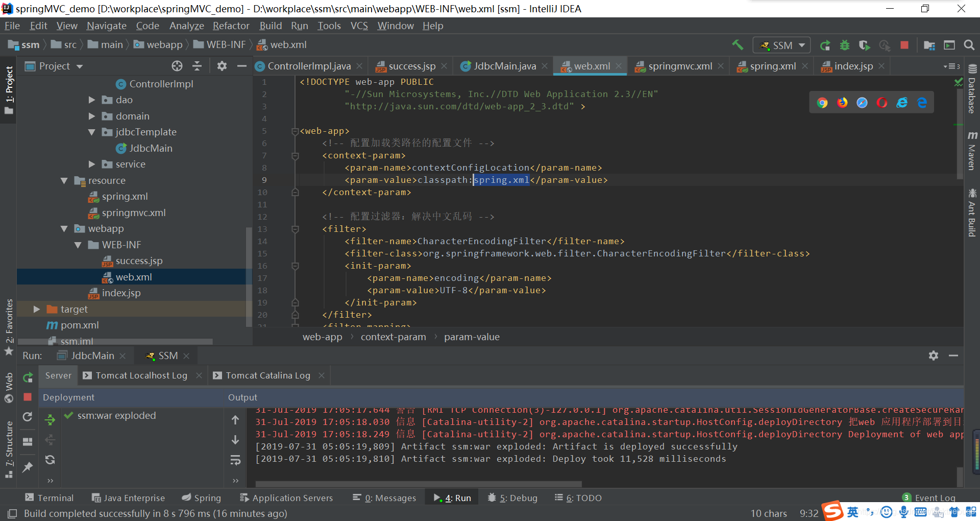
Task: Select pom.xml in Project tree
Action: coord(80,325)
